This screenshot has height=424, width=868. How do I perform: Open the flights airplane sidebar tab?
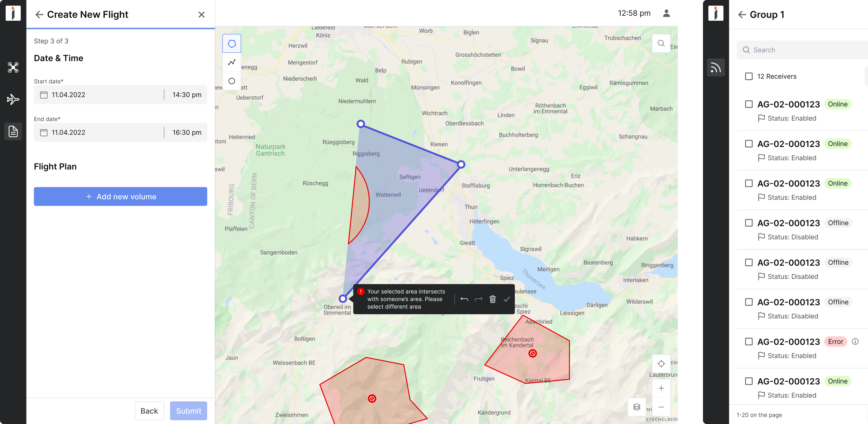(x=13, y=99)
